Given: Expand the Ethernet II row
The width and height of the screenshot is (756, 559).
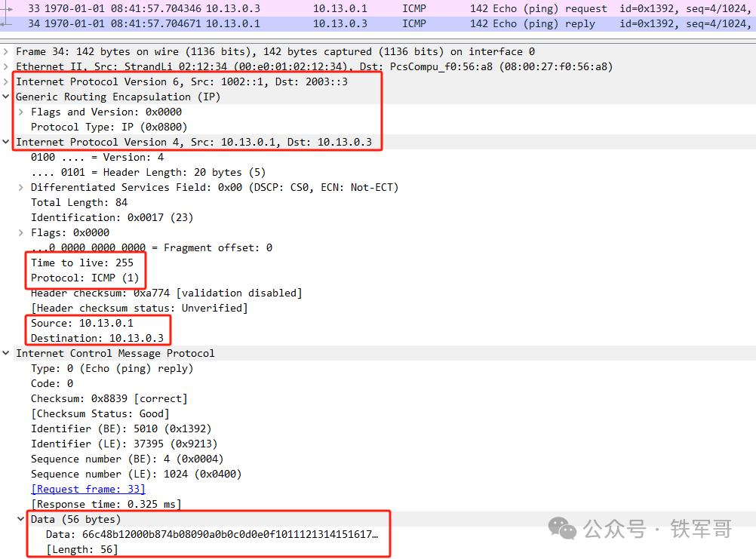Looking at the screenshot, I should tap(6, 66).
